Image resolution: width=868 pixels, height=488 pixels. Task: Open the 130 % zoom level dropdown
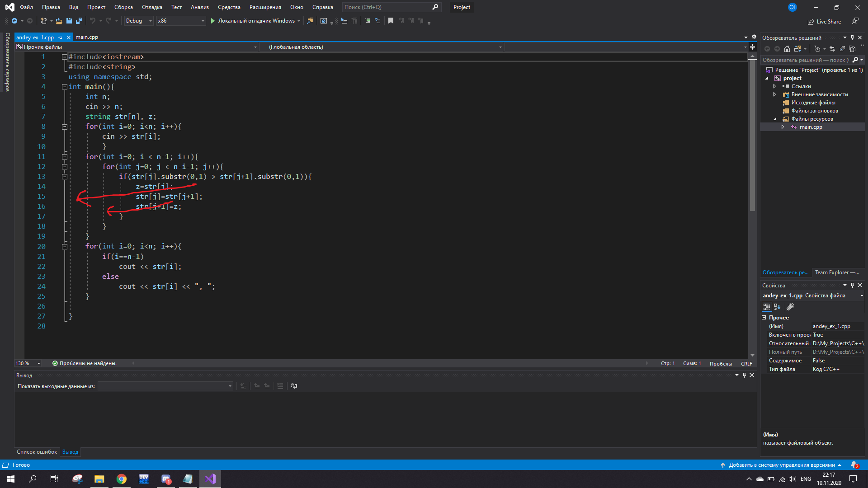pyautogui.click(x=28, y=363)
